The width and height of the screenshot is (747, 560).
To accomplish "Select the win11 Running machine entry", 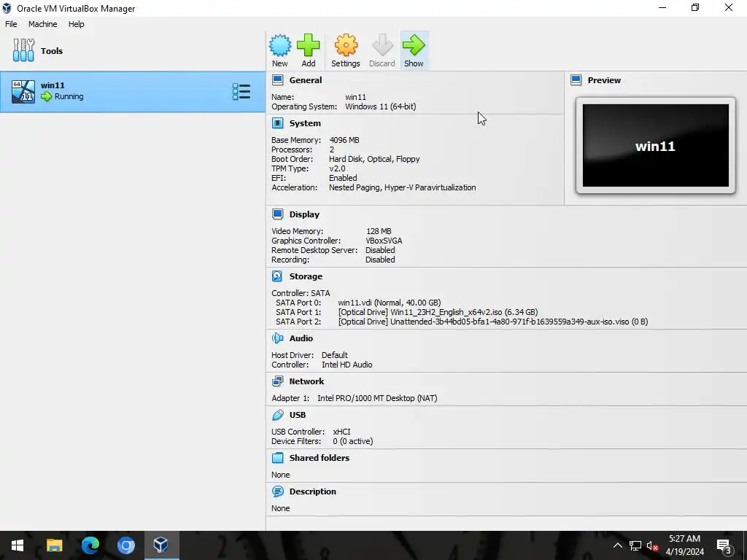I will (133, 92).
